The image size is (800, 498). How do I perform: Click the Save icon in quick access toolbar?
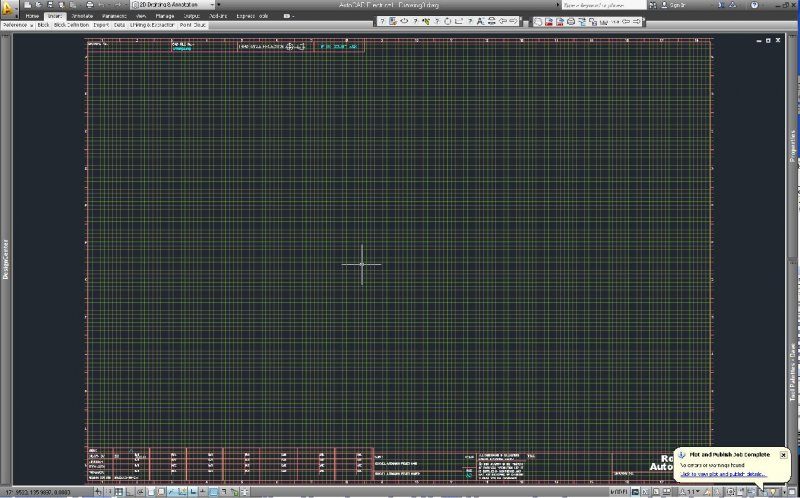50,5
